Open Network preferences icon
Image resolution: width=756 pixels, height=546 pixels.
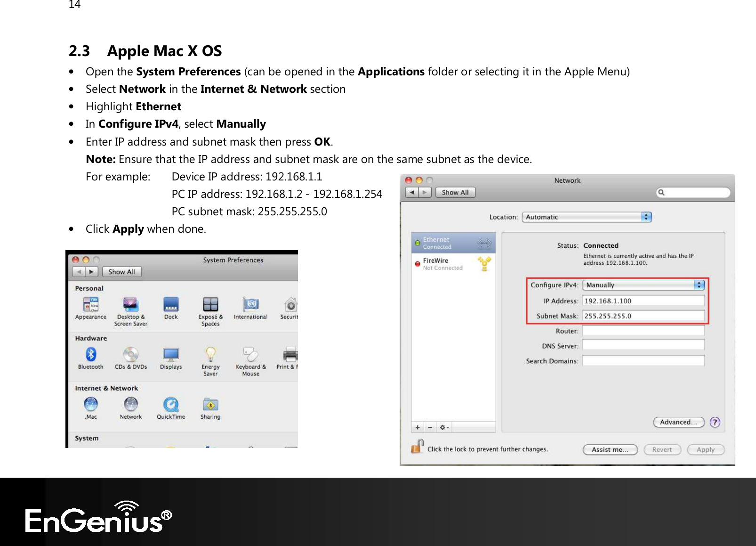coord(131,408)
